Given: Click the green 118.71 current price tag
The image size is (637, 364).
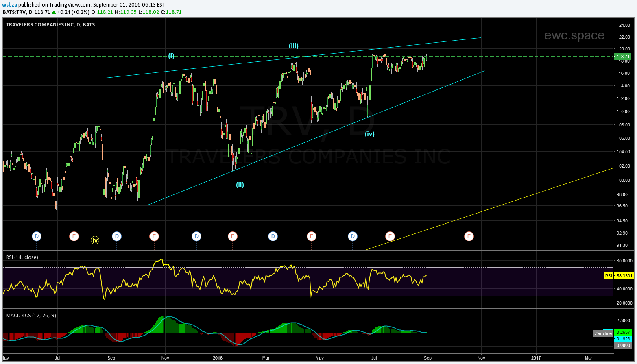Looking at the screenshot, I should pos(623,57).
